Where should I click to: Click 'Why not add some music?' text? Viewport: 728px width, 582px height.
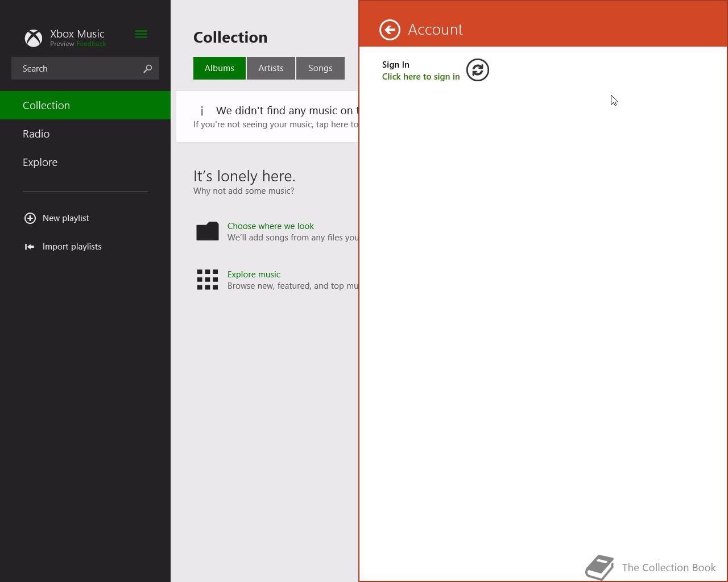pyautogui.click(x=244, y=191)
